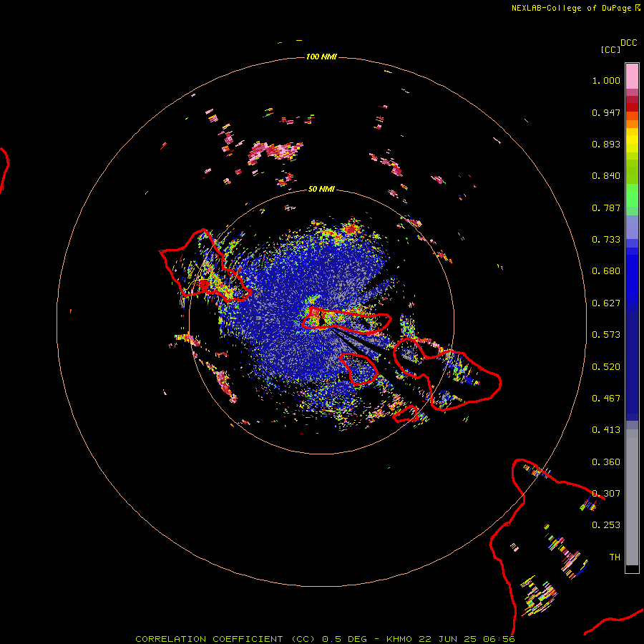Select the 0.360 scale value

(x=606, y=462)
